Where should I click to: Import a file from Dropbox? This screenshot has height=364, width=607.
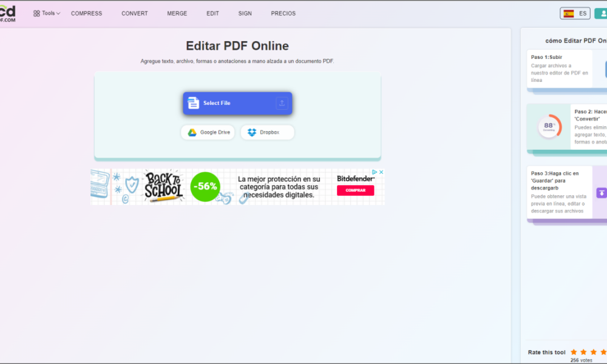point(267,132)
